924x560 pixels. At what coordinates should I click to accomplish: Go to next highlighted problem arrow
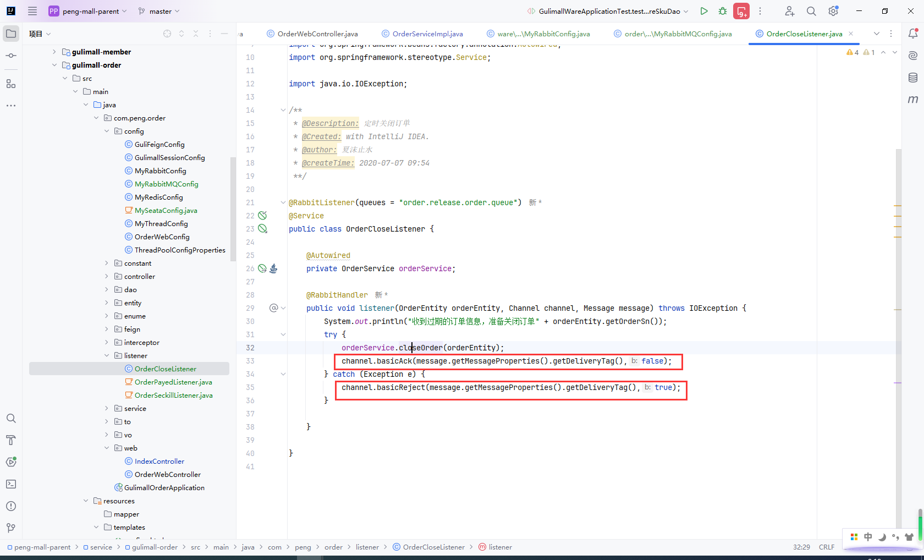tap(895, 52)
